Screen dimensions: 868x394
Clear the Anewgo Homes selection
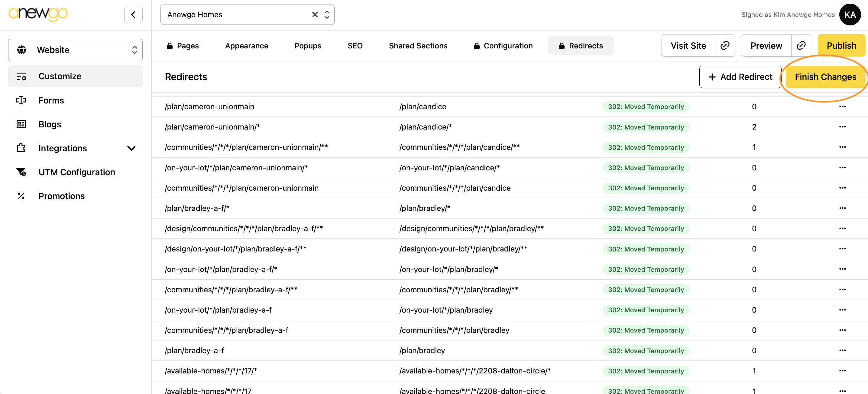[x=315, y=15]
